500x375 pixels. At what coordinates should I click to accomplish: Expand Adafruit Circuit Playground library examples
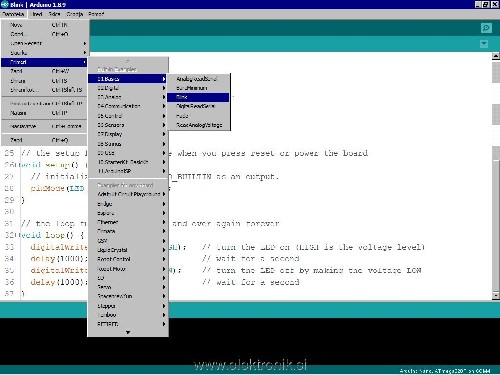(128, 194)
